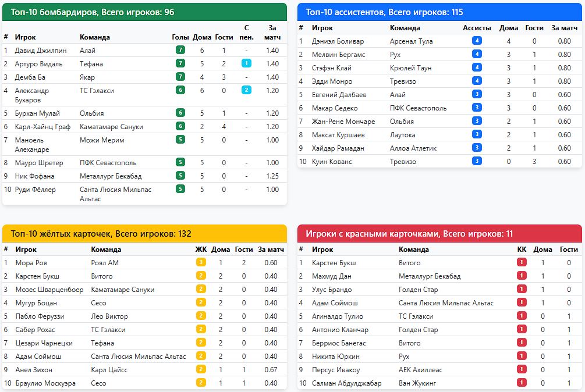Viewport: 585px width, 392px height.
Task: Click the cyan penalty badge for Александр Бухаров
Action: tap(246, 90)
